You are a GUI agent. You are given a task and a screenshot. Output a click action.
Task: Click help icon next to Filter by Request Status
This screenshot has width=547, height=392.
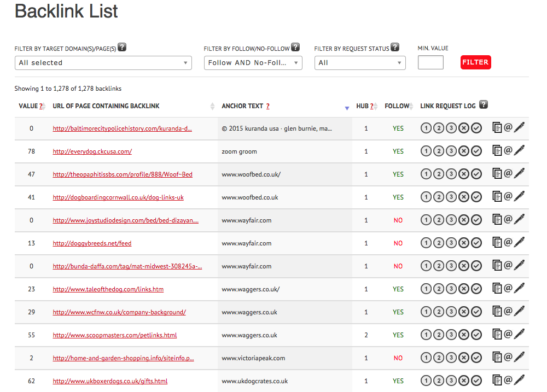point(395,48)
